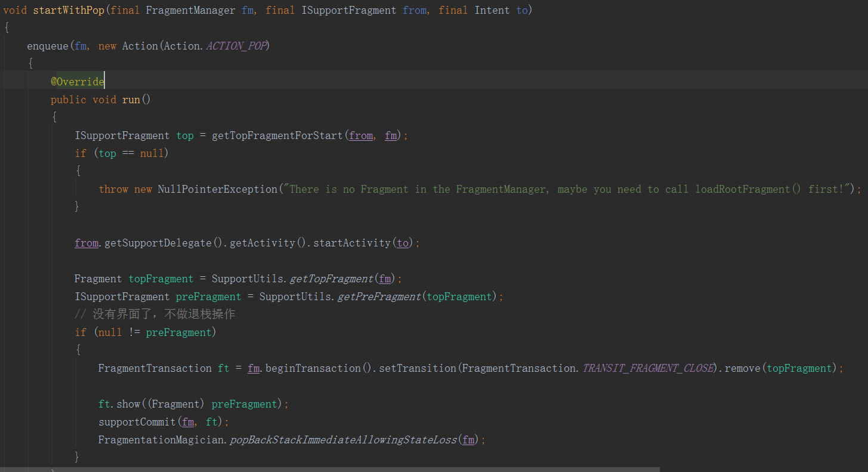Select the ACTION_POP constant
Image resolution: width=868 pixels, height=472 pixels.
pos(236,45)
